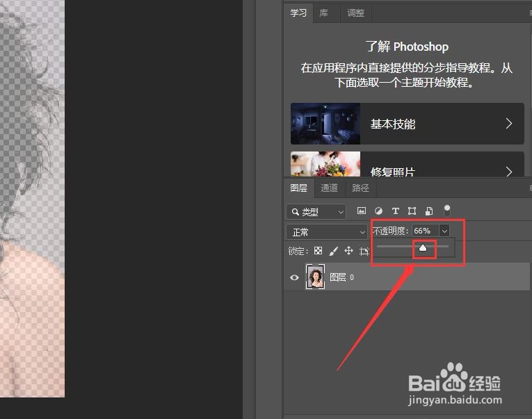
Task: Filter for type layers T icon
Action: (395, 211)
